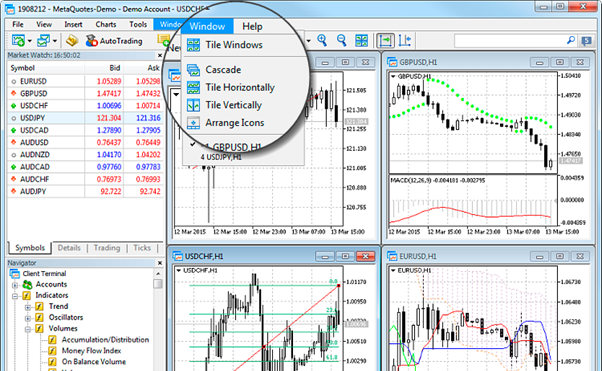Choose Tile Vertically in the Window menu

(x=233, y=105)
